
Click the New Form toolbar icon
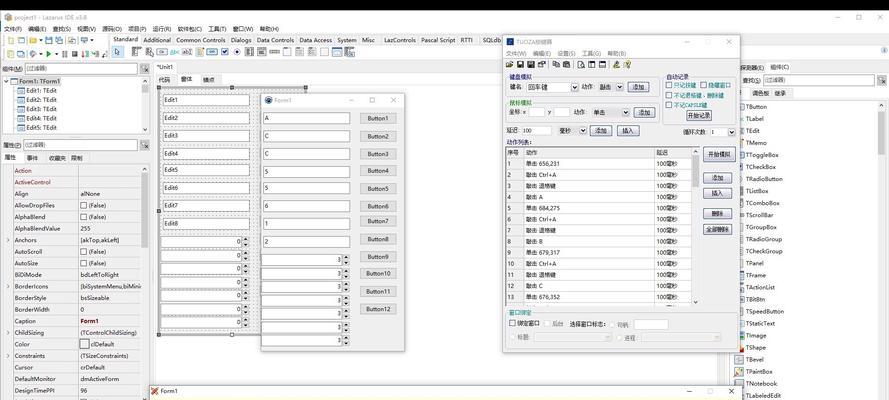[x=22, y=40]
